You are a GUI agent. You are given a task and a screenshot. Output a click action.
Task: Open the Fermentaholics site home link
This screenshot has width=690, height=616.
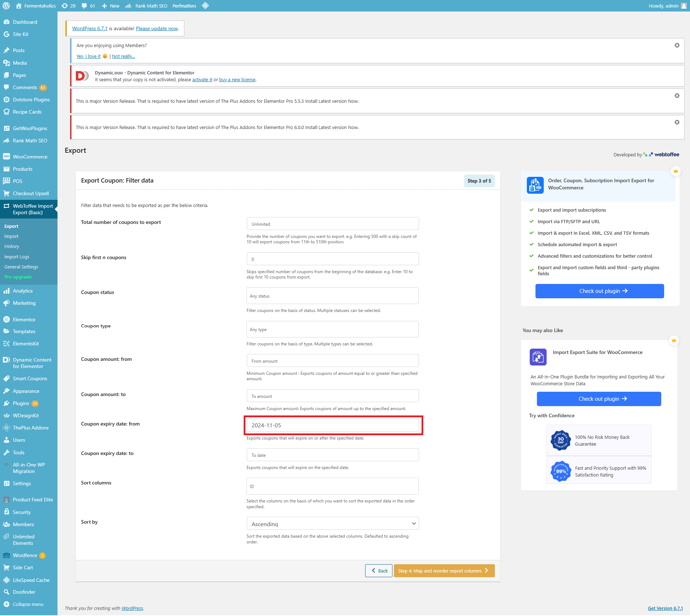click(36, 6)
